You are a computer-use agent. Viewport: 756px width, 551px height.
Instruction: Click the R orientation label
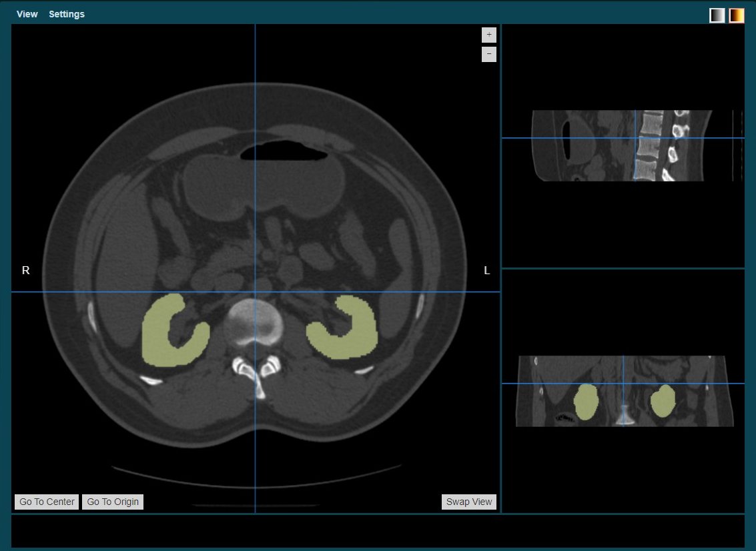point(25,270)
